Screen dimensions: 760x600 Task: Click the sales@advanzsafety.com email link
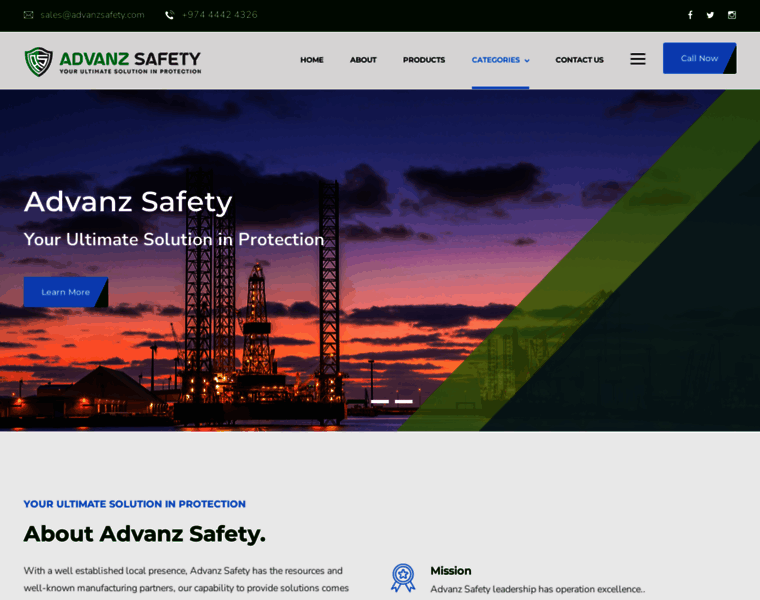pyautogui.click(x=92, y=15)
